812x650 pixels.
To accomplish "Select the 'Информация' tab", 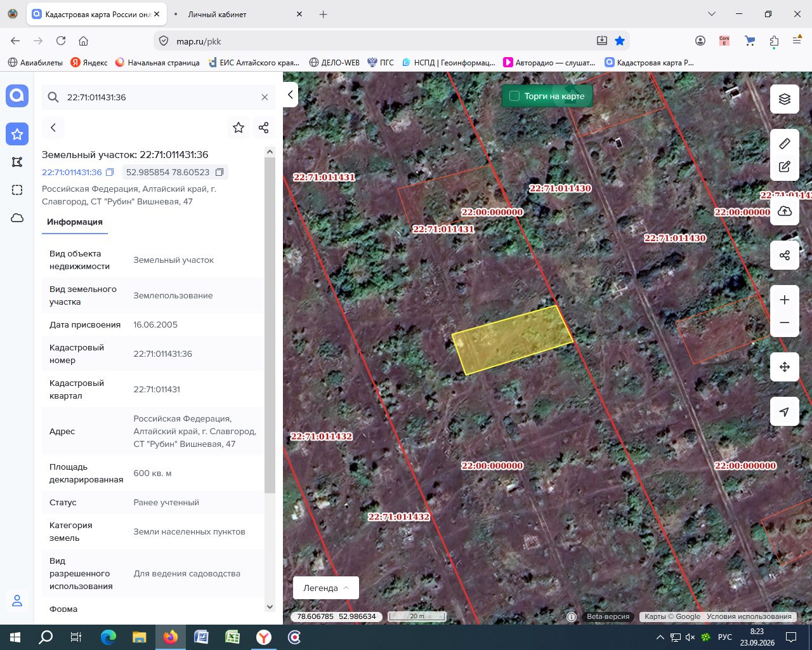I will (x=75, y=222).
